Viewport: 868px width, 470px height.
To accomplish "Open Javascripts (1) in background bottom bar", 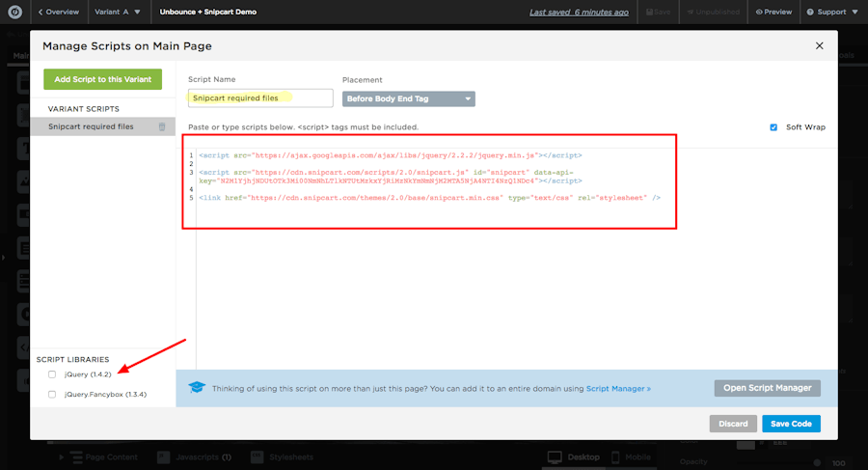I will [194, 457].
